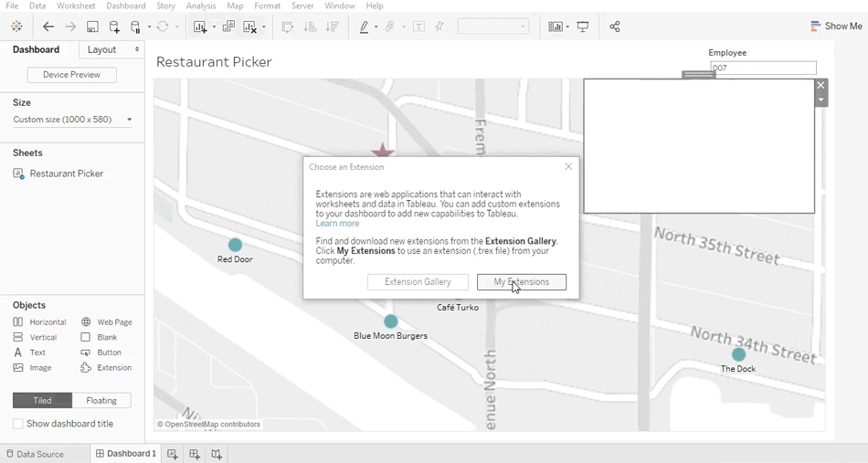The width and height of the screenshot is (868, 463).
Task: Click the Save toolbar icon
Action: [x=92, y=27]
